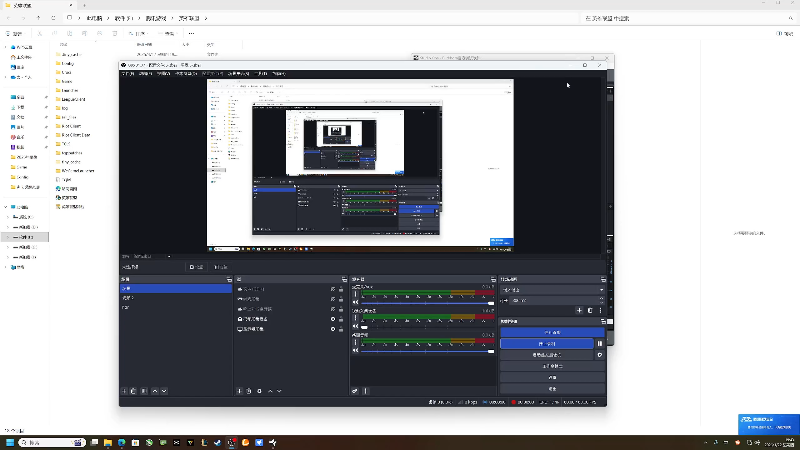
Task: Click the streaming button in OBS Controls
Action: point(552,332)
